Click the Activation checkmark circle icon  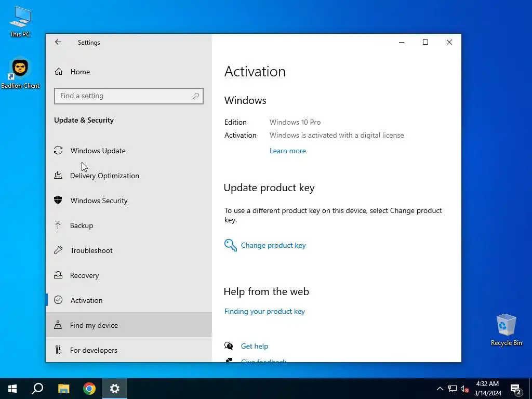pyautogui.click(x=58, y=300)
